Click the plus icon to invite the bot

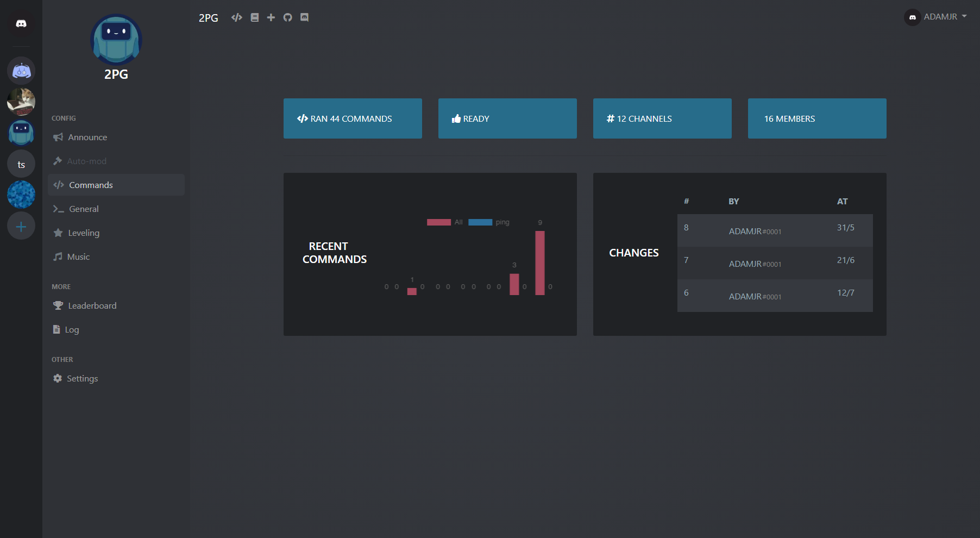271,17
